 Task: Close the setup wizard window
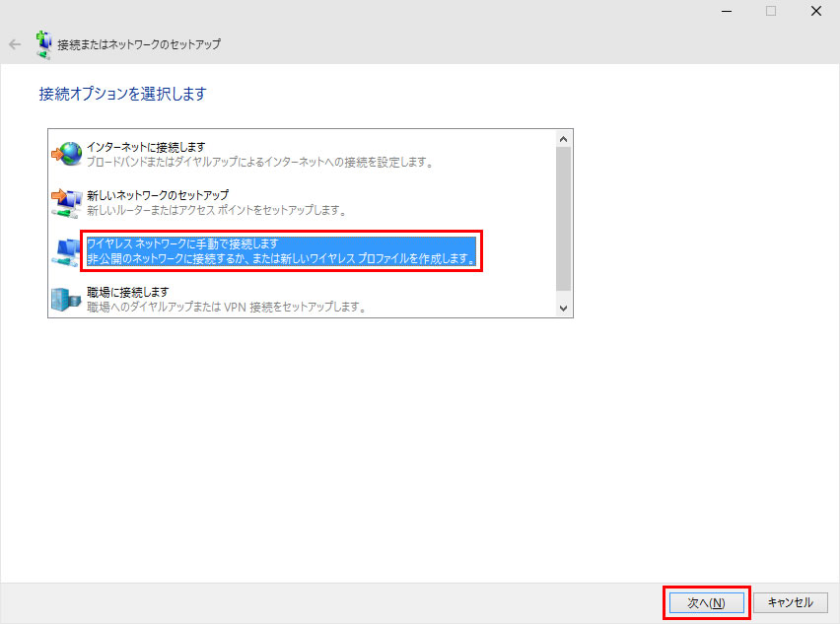tap(816, 11)
